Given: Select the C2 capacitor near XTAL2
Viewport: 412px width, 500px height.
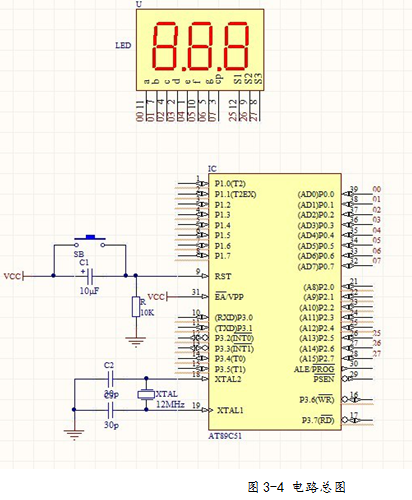Looking at the screenshot, I should coord(111,379).
